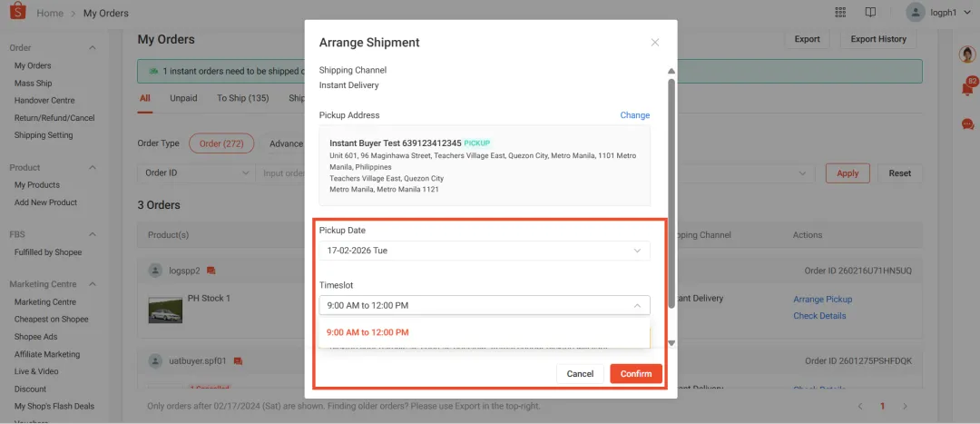Click chat icon next to uatbuyer.spf01
The width and height of the screenshot is (980, 424).
click(238, 360)
